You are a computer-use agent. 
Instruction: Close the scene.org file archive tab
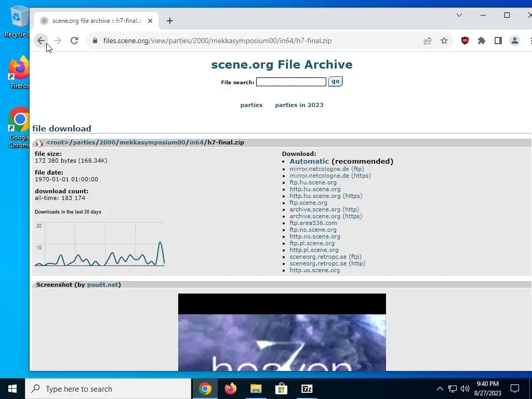pyautogui.click(x=150, y=21)
